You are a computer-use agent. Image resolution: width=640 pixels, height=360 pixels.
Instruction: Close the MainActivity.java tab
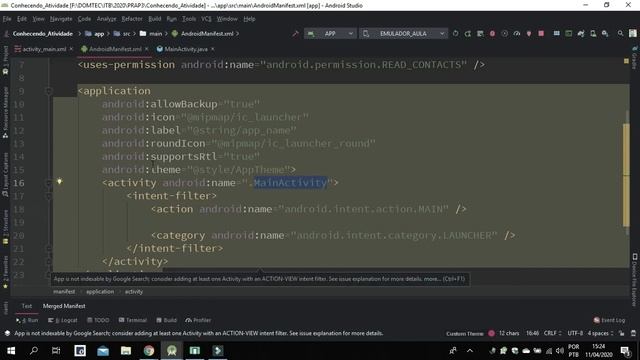click(212, 49)
